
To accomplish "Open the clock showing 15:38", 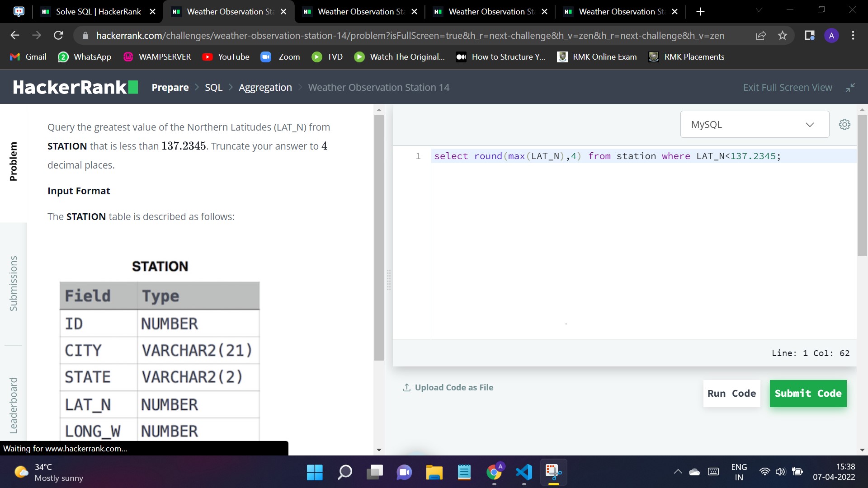I will tap(834, 472).
